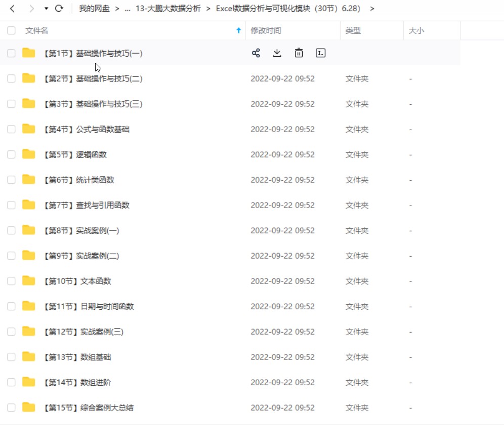Share the 第1节 folder
This screenshot has height=445, width=504.
pyautogui.click(x=256, y=53)
